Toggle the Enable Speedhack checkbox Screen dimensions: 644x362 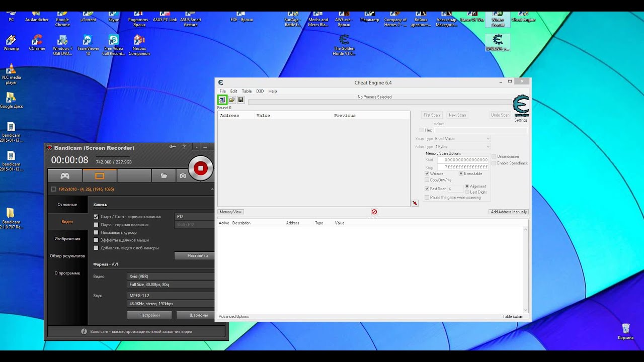pos(494,163)
